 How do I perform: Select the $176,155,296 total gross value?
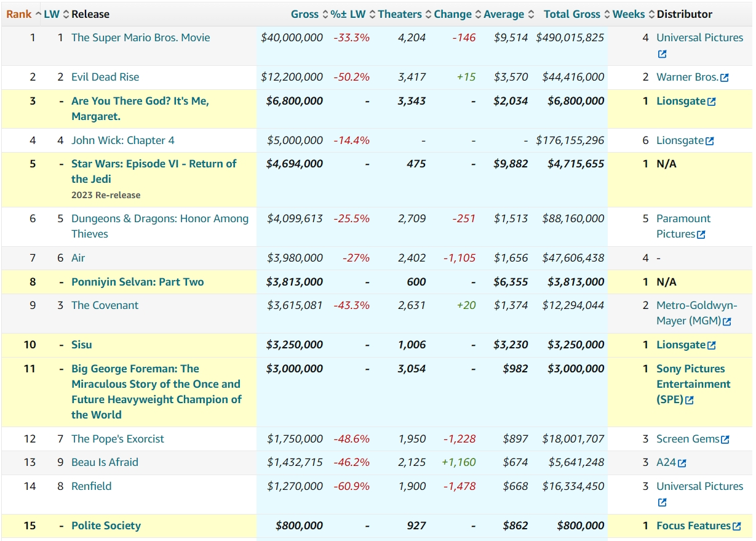(x=570, y=140)
